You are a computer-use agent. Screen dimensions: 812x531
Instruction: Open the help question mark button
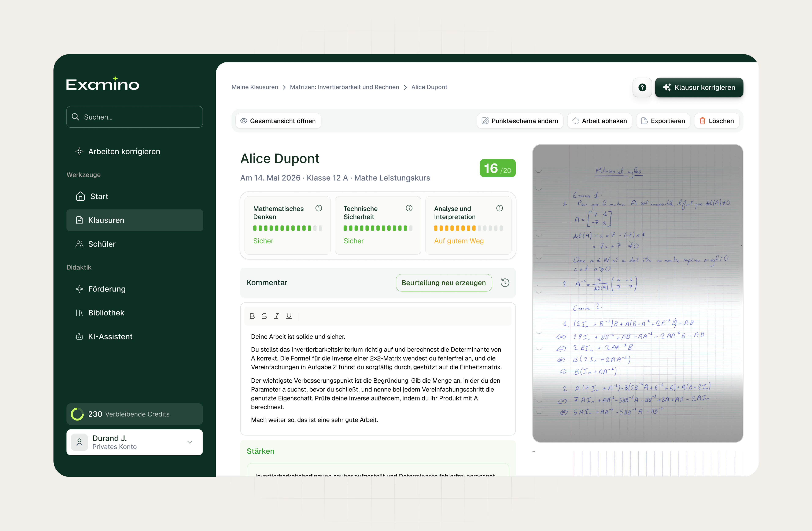(642, 88)
